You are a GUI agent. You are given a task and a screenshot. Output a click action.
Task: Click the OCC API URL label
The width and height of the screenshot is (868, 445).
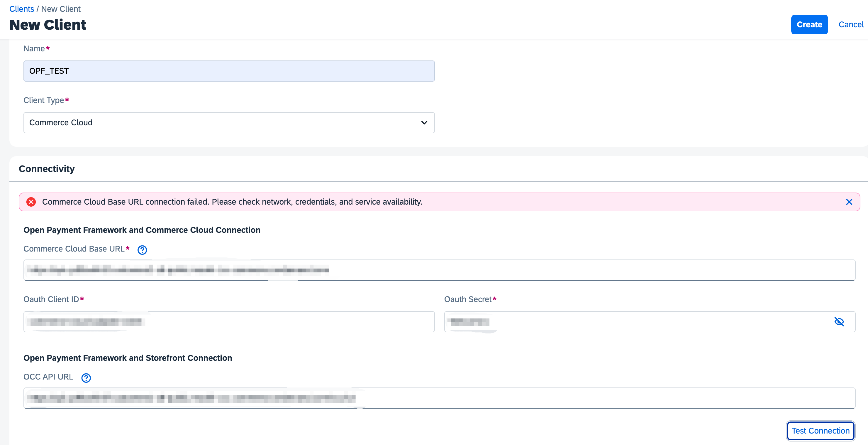point(48,377)
